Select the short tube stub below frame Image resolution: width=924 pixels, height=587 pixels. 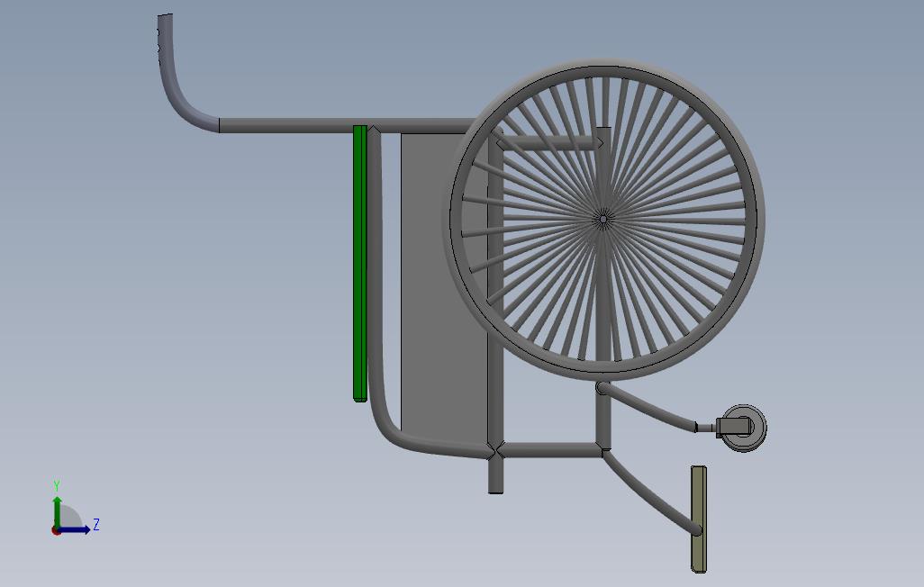(496, 476)
